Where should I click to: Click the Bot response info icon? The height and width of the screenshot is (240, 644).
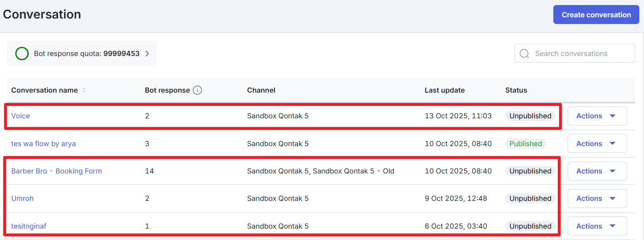[x=197, y=90]
